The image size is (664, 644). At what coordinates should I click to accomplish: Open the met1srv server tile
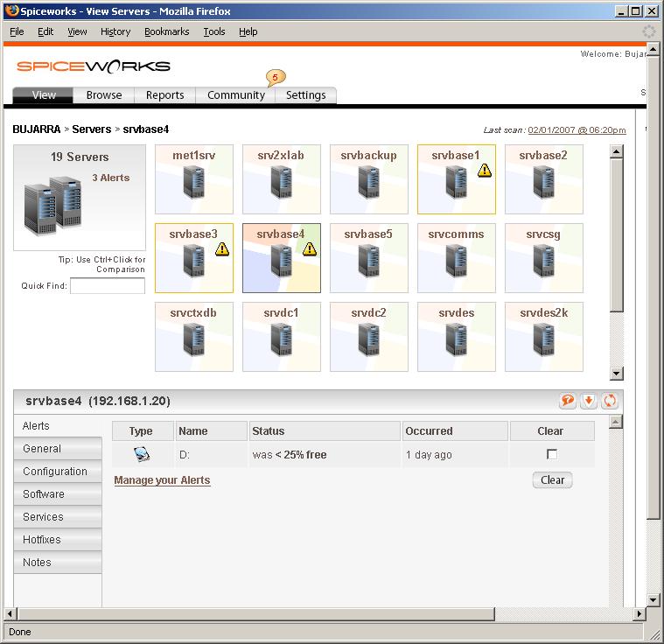point(194,179)
